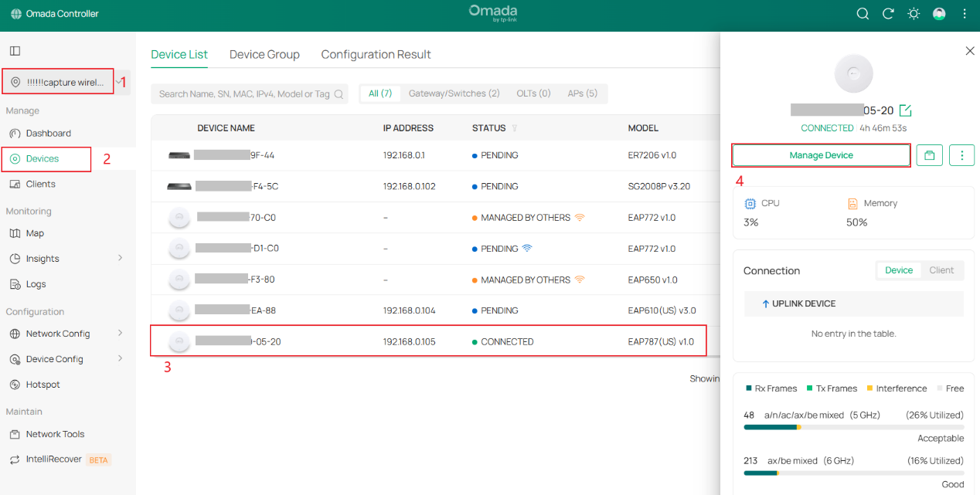
Task: Sort by MODEL column header
Action: (643, 128)
